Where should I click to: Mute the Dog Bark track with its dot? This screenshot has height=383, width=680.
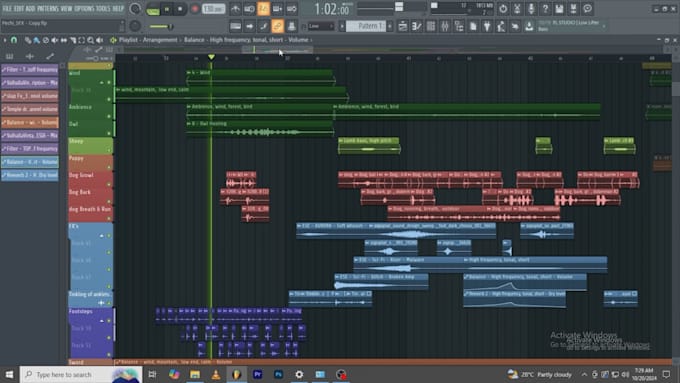[x=109, y=201]
